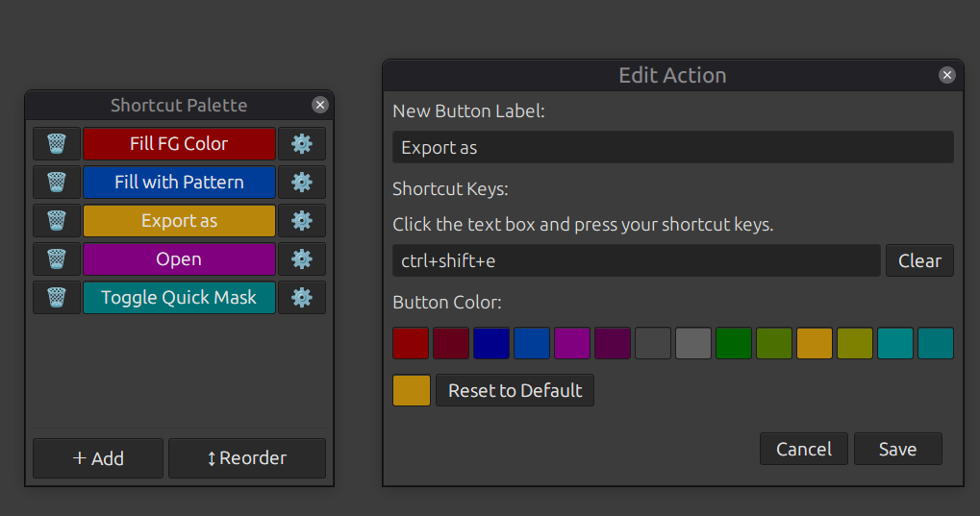Reset button color to default

515,391
